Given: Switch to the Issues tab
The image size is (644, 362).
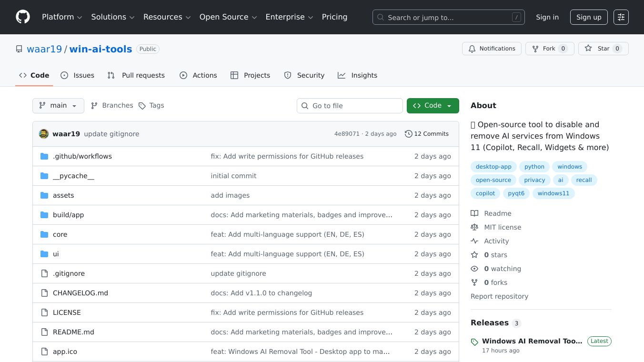Looking at the screenshot, I should click(78, 75).
